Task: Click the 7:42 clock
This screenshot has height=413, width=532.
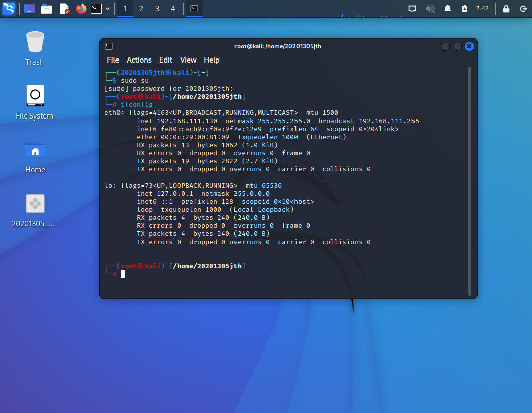Action: click(482, 8)
